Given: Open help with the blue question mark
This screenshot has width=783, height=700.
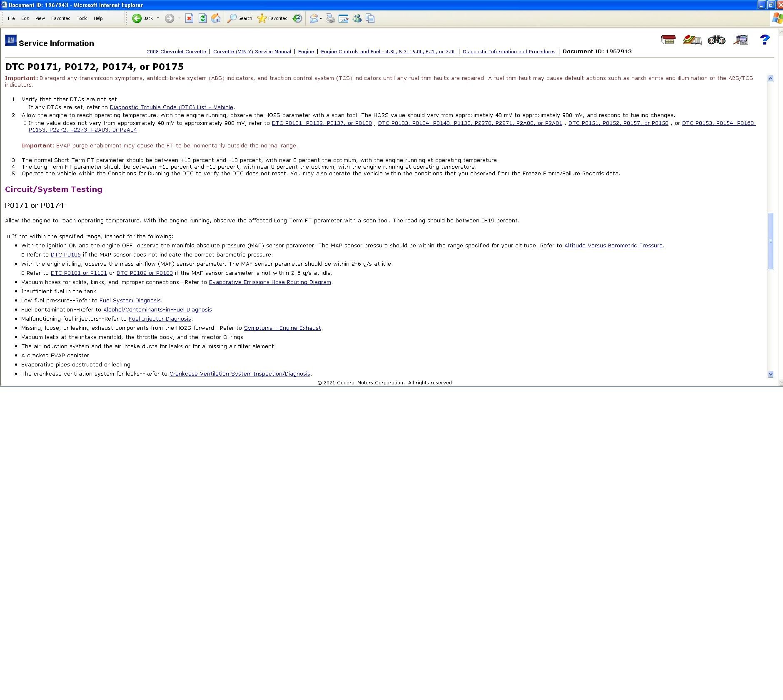Looking at the screenshot, I should tap(764, 40).
